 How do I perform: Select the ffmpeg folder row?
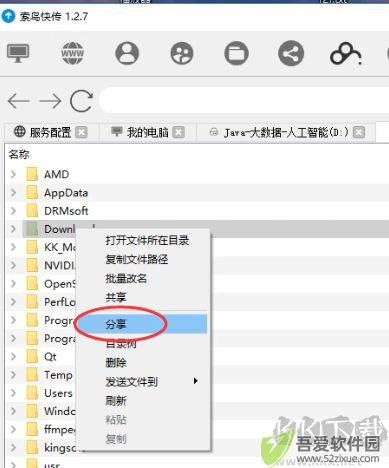click(x=60, y=429)
